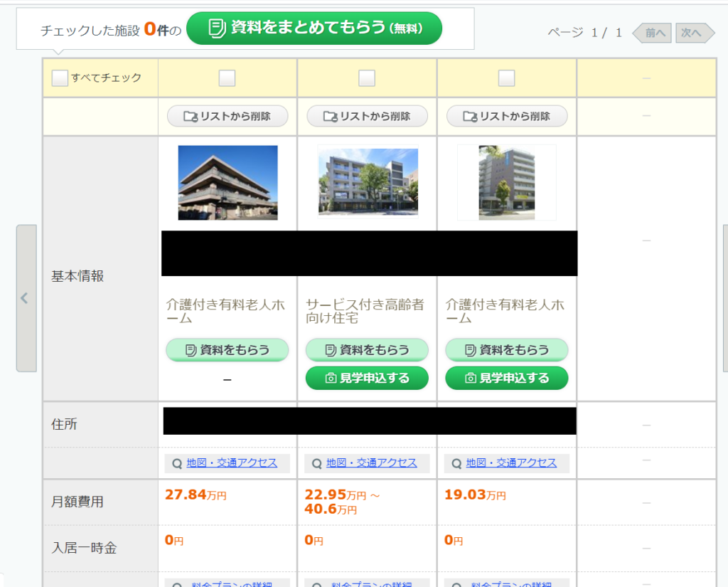
Task: Click the ページ 1 / 1 indicator
Action: coord(585,33)
